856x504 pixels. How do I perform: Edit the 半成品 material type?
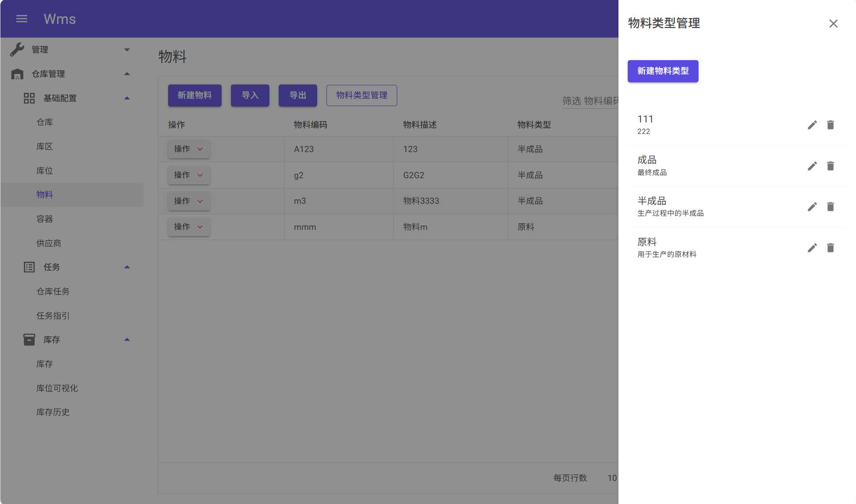click(x=812, y=207)
